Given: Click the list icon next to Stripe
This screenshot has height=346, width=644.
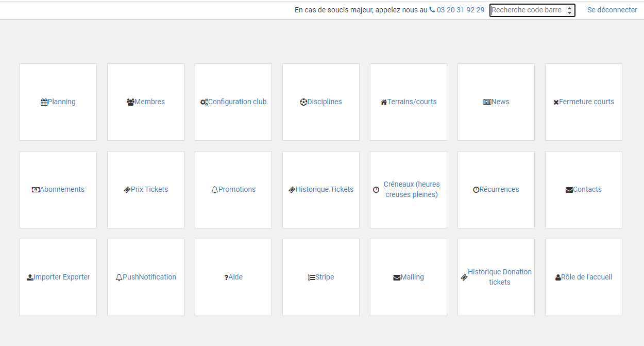Looking at the screenshot, I should click(312, 277).
